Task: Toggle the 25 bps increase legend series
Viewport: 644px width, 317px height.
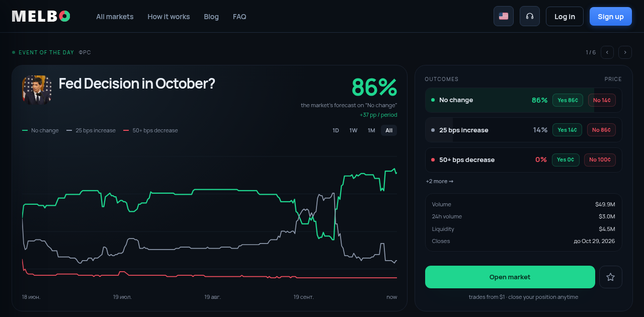Action: (91, 130)
